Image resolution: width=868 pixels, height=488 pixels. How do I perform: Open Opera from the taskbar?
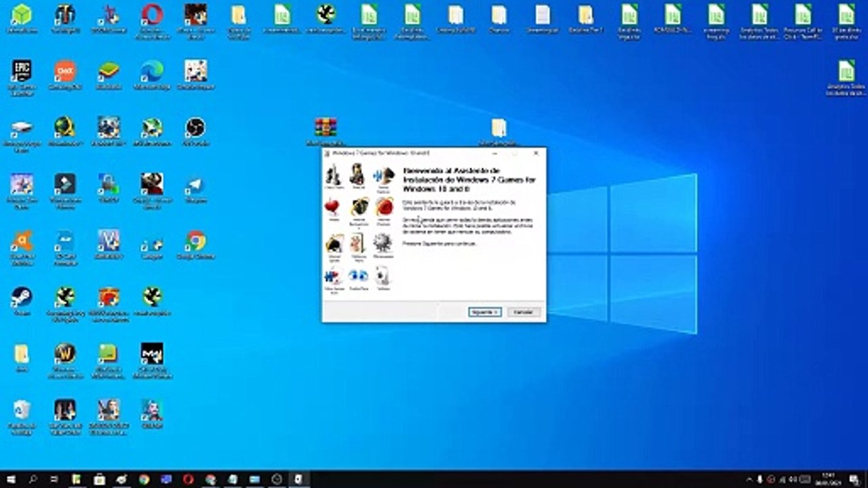tap(188, 479)
